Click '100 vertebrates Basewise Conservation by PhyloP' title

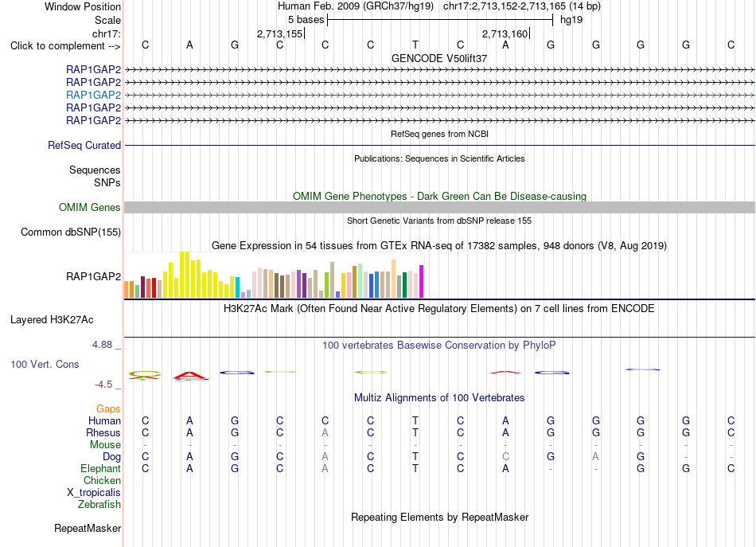[439, 346]
